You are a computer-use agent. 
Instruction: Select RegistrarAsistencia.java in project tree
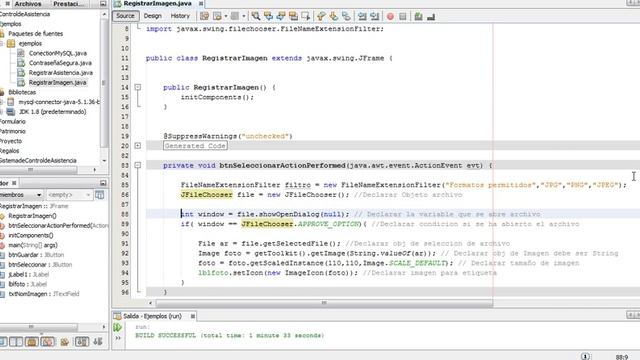61,73
